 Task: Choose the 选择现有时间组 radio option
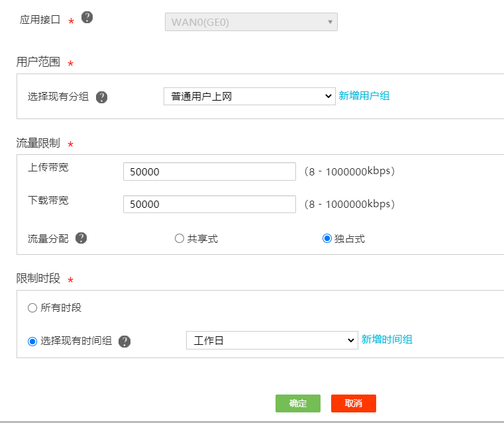coord(32,342)
